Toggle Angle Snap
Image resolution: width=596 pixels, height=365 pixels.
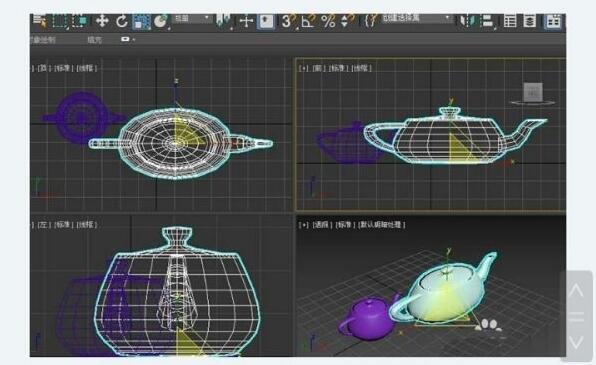pyautogui.click(x=308, y=21)
